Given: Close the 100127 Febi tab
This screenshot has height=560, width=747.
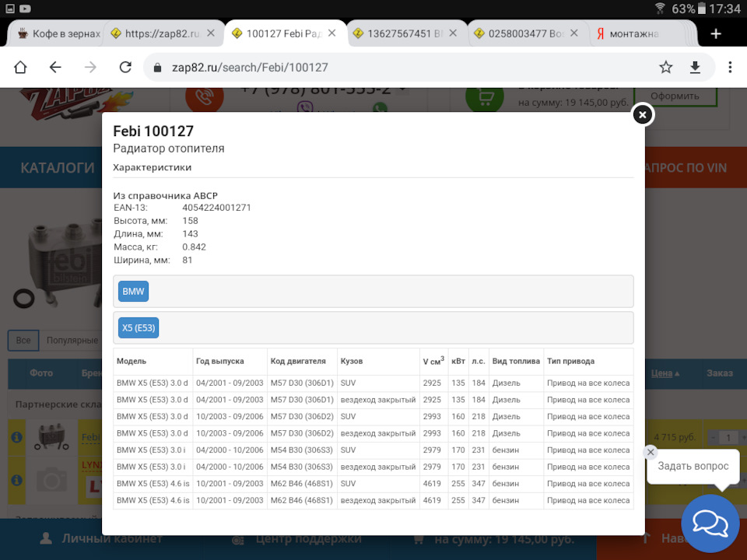Looking at the screenshot, I should tap(332, 33).
